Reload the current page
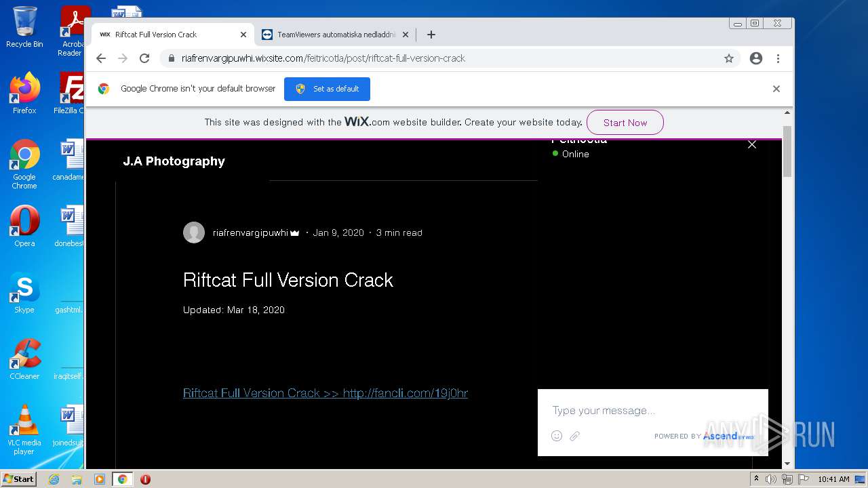868x488 pixels. click(x=144, y=58)
